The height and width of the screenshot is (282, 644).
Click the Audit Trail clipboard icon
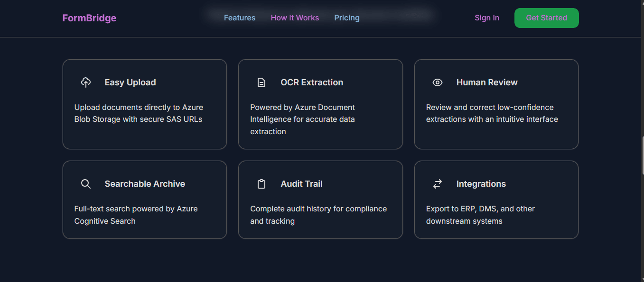(x=261, y=184)
